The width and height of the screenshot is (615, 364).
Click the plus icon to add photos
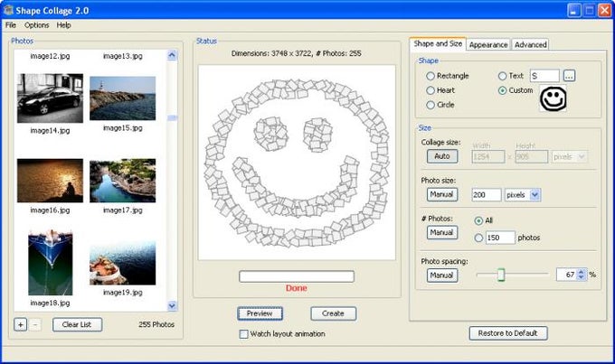coord(21,324)
